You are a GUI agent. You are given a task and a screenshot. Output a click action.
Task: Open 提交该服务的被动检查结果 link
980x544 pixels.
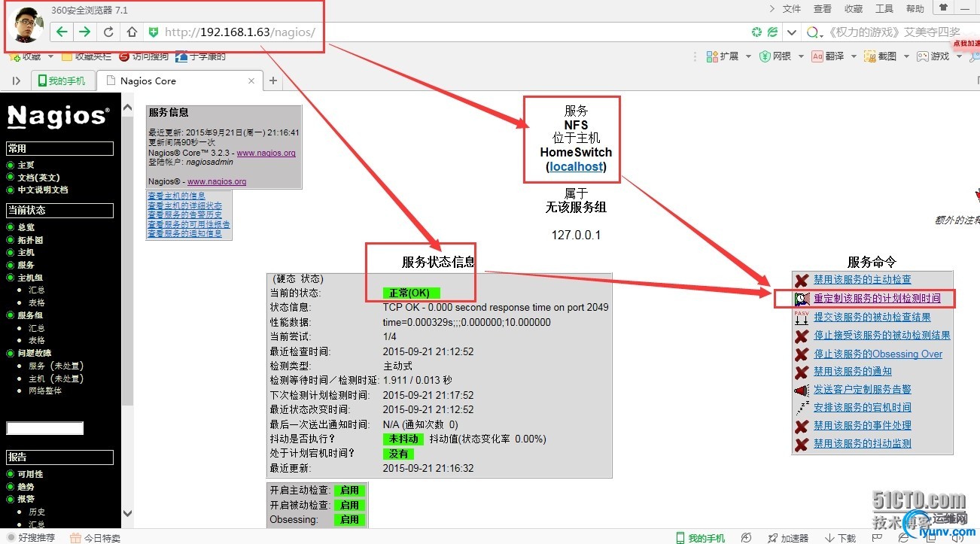click(872, 317)
